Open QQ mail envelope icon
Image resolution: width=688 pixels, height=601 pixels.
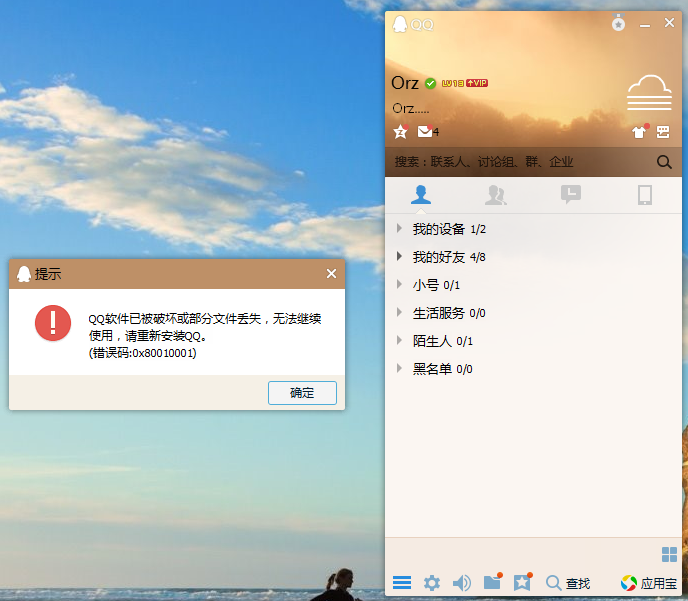[426, 132]
